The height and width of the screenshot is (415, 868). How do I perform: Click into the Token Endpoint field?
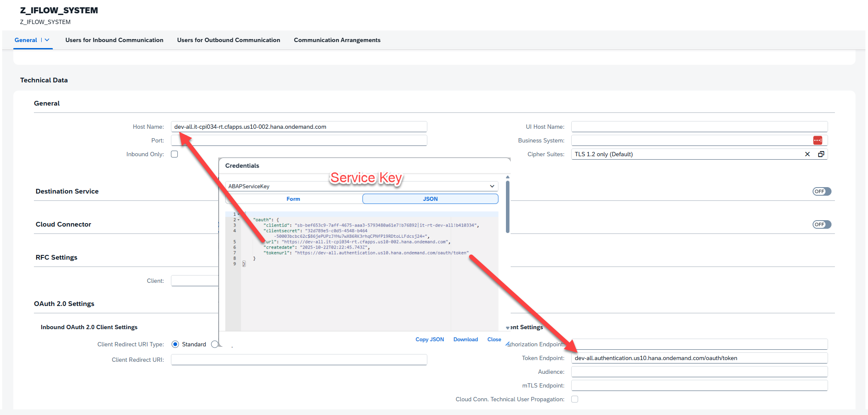coord(699,358)
